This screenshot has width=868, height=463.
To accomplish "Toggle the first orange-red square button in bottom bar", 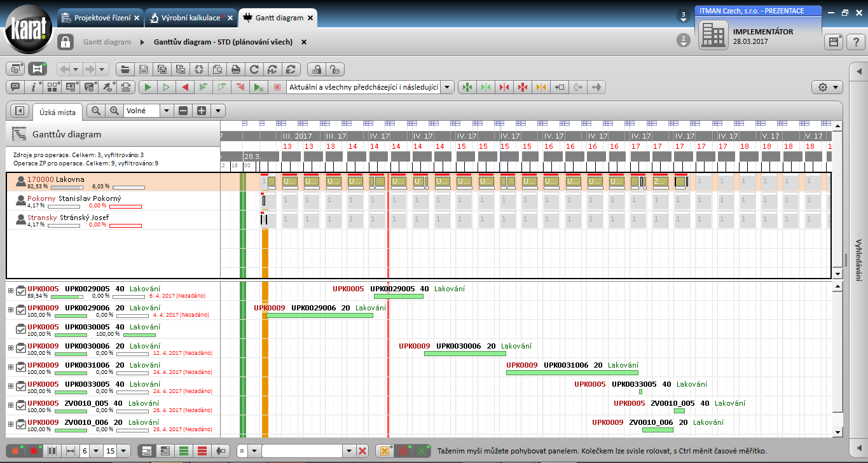I will point(15,451).
